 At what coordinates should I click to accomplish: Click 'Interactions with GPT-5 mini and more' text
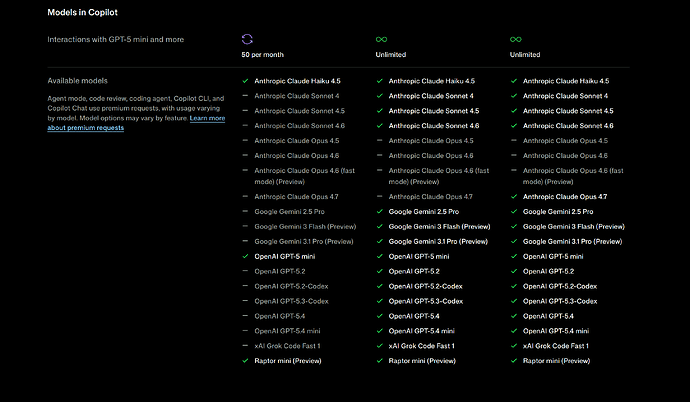[x=116, y=39]
